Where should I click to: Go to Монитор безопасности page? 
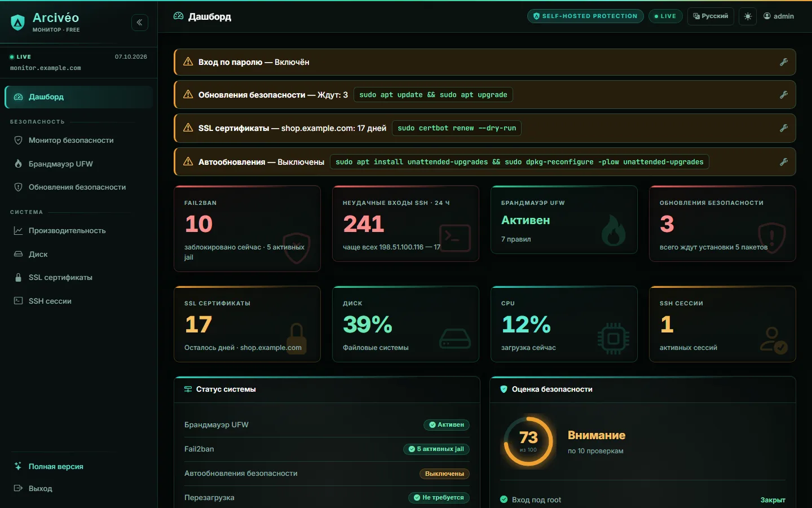click(x=79, y=141)
